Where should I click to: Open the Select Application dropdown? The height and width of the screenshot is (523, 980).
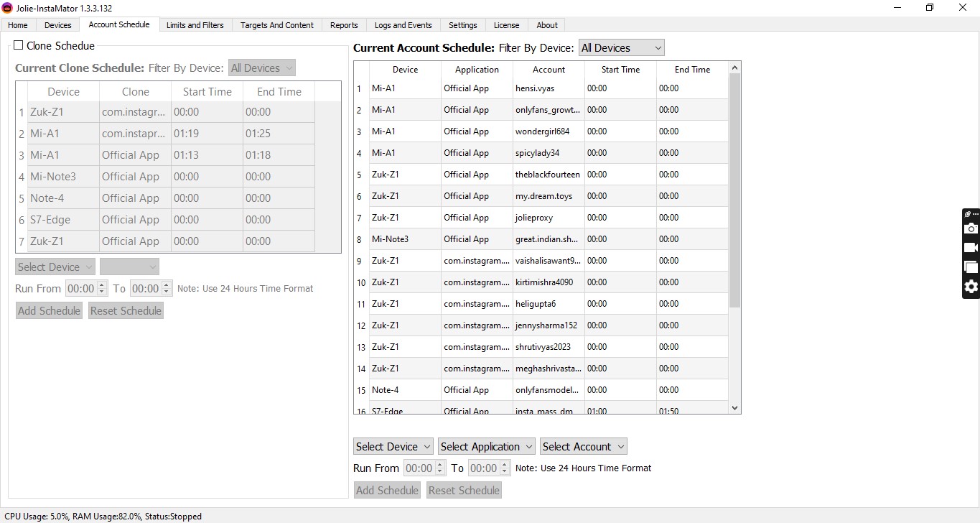click(485, 445)
